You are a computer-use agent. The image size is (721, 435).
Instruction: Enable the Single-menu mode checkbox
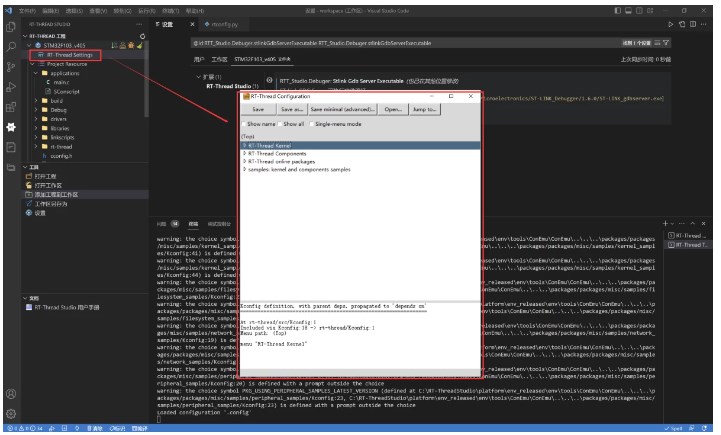[312, 124]
